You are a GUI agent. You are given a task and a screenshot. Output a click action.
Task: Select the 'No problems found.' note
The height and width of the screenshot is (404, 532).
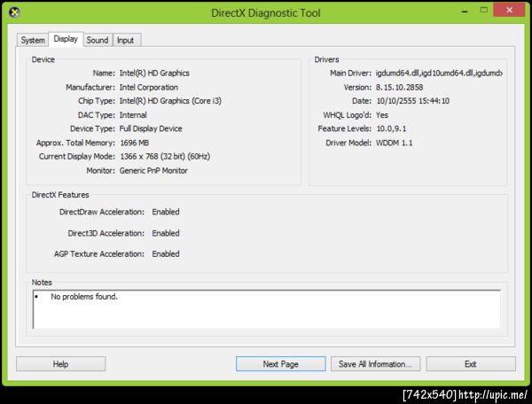(x=84, y=297)
